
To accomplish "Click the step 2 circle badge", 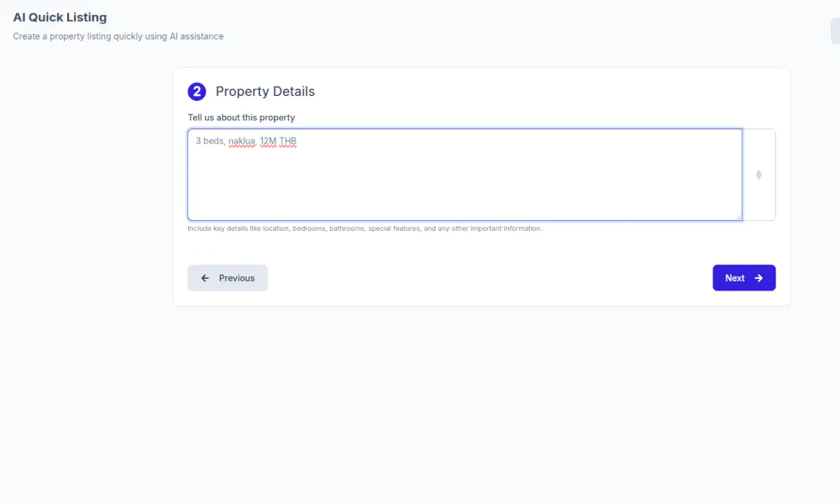I will coord(197,92).
